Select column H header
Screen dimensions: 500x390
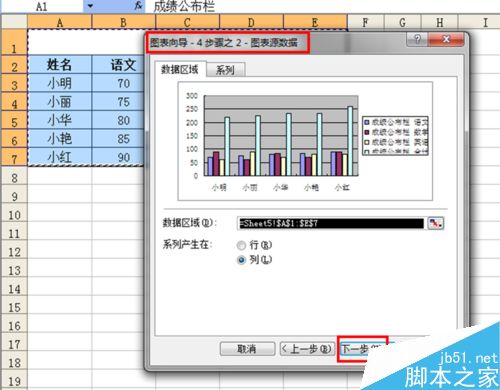pyautogui.click(x=440, y=22)
